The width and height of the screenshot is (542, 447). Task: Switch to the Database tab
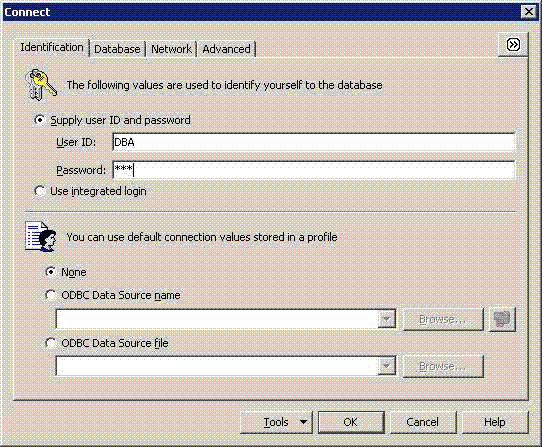[x=117, y=49]
